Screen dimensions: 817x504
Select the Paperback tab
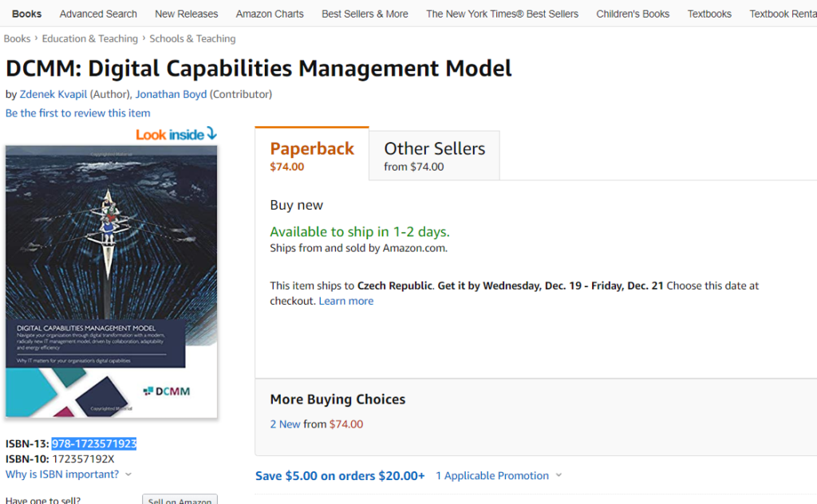(312, 154)
